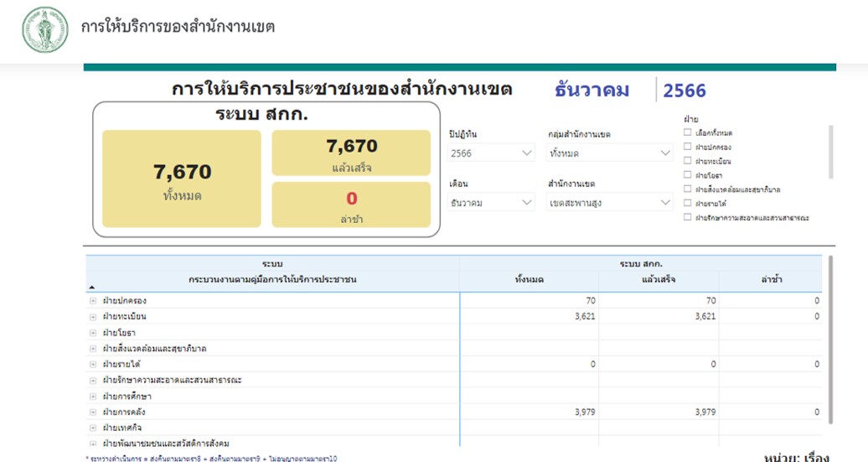Click the sort arrow in the ระบบ column header
868x462 pixels.
pyautogui.click(x=91, y=286)
